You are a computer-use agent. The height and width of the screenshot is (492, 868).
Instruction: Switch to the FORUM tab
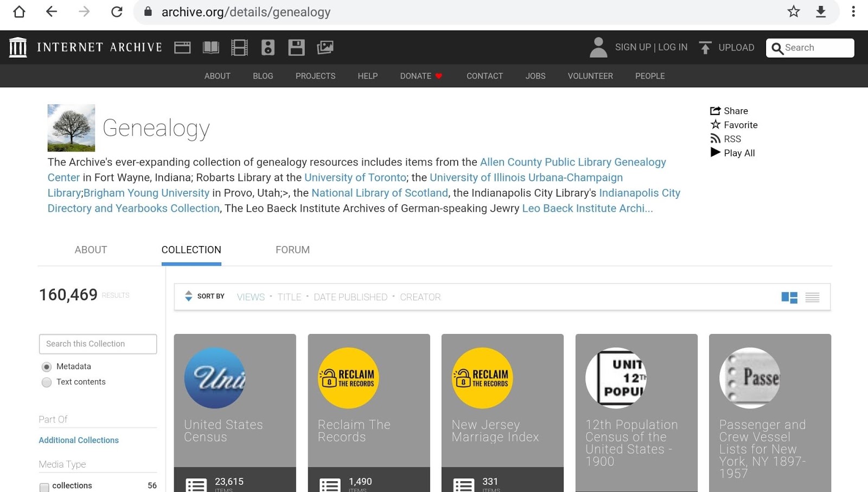click(293, 250)
